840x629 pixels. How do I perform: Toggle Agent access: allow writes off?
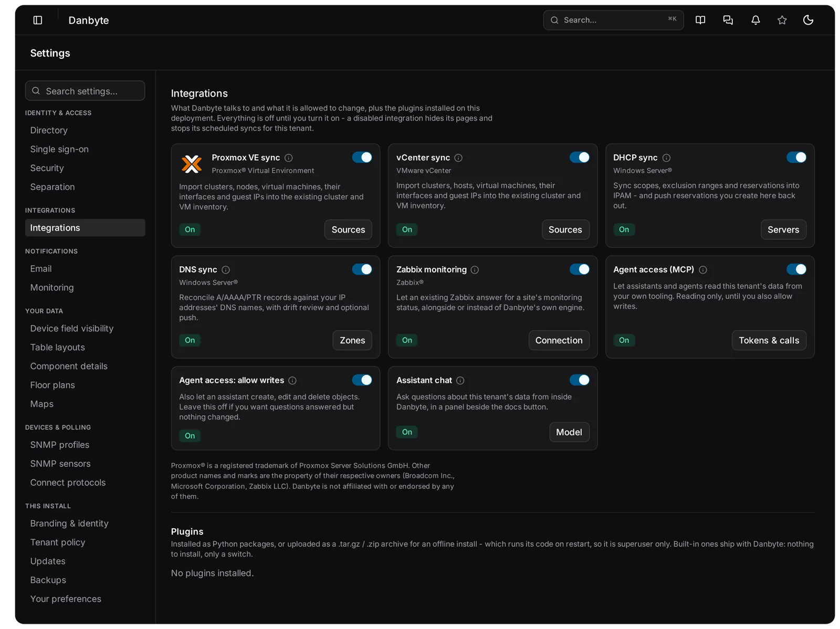coord(362,380)
